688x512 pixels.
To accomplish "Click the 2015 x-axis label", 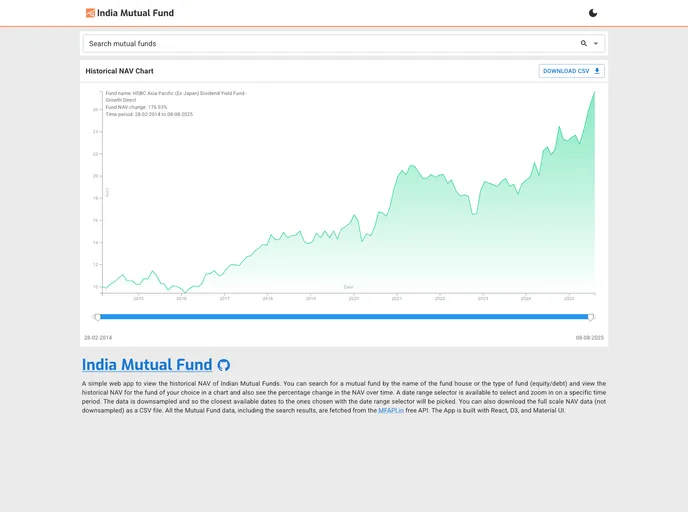I will pyautogui.click(x=138, y=298).
